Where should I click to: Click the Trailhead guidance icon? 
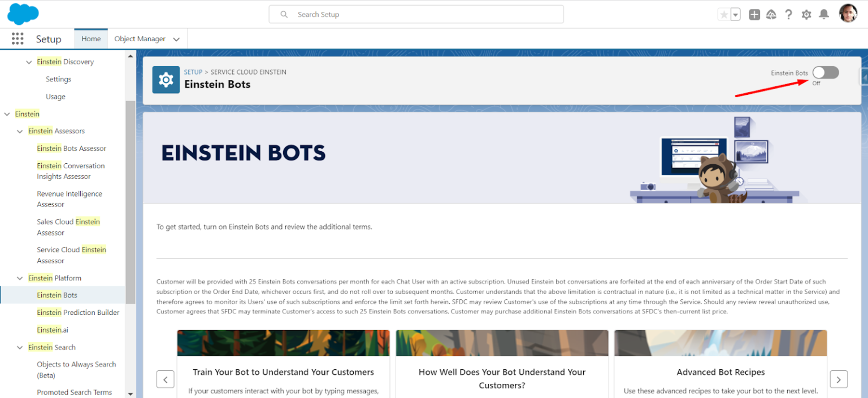[x=771, y=15]
